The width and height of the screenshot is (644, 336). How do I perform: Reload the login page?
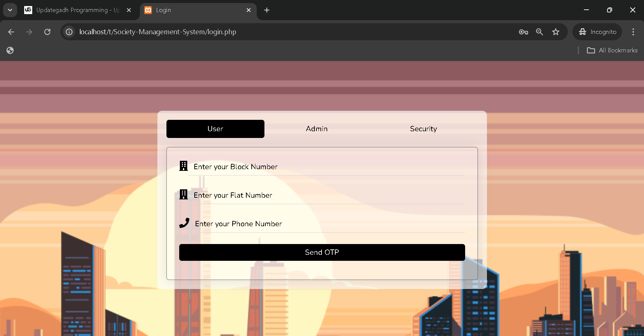(47, 32)
